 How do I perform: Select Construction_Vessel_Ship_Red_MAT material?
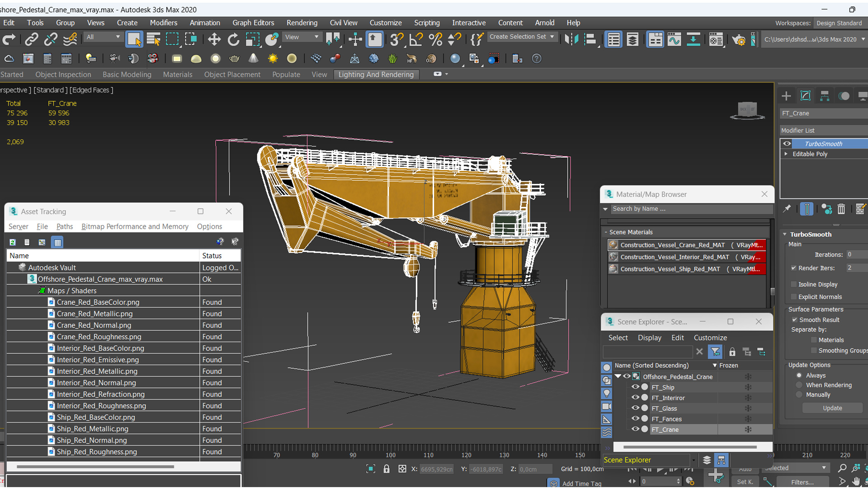point(687,269)
